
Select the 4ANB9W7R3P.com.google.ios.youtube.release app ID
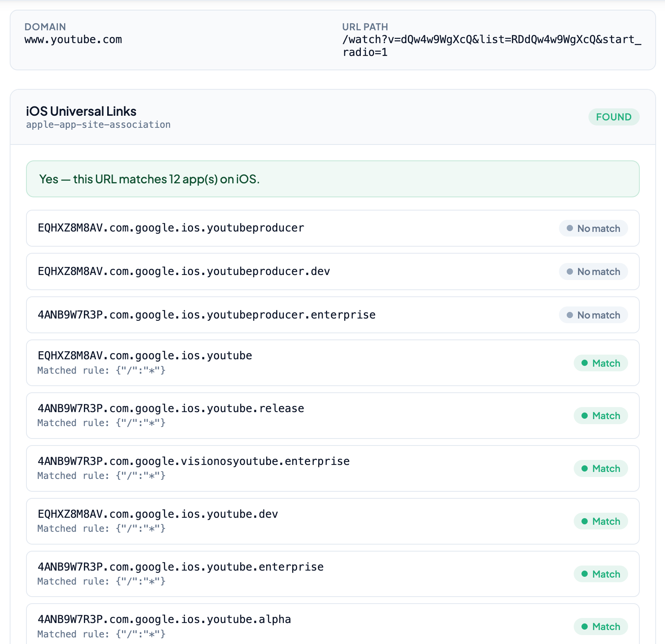tap(171, 409)
